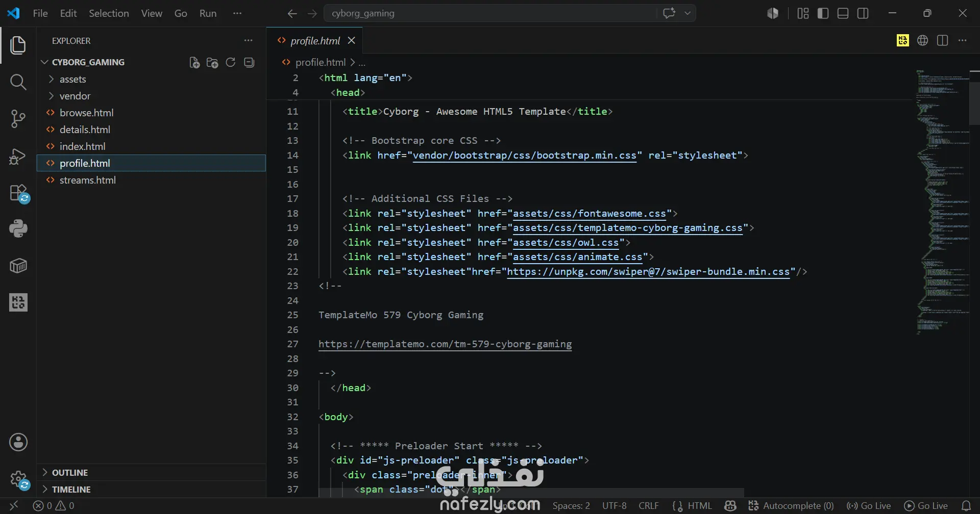The height and width of the screenshot is (514, 980).
Task: Open the chat dropdown arrow in title bar
Action: (688, 13)
